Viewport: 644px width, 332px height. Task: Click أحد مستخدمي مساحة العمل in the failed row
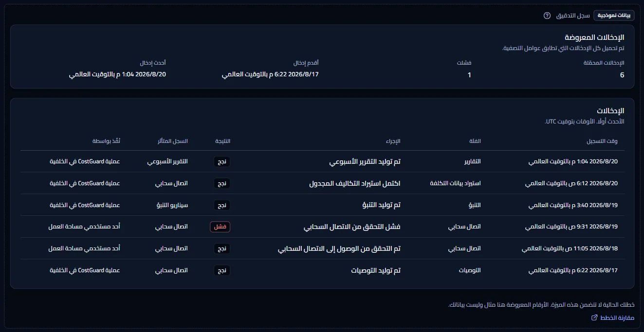[84, 227]
